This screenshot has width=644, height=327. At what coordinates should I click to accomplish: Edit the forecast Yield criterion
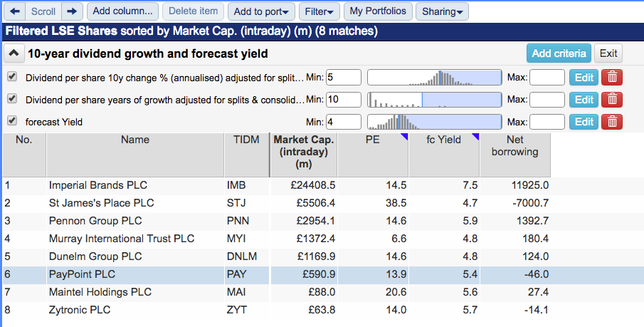click(x=584, y=122)
